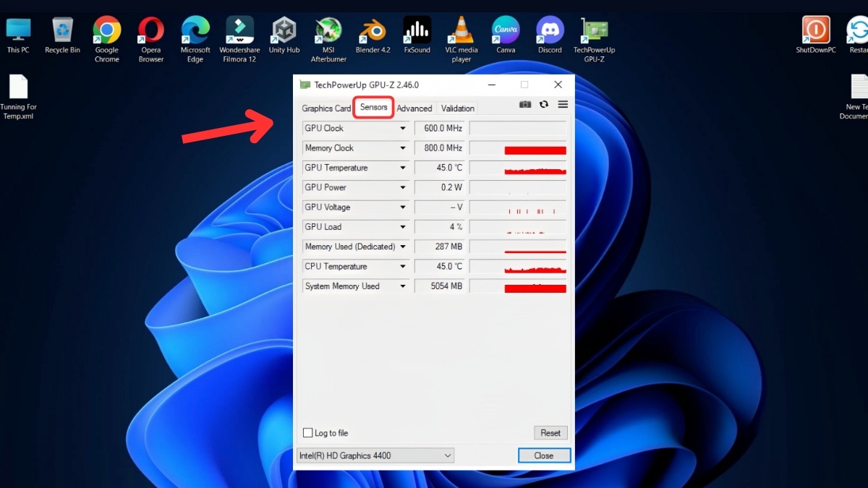Open the Recycle Bin desktop icon

pos(62,35)
